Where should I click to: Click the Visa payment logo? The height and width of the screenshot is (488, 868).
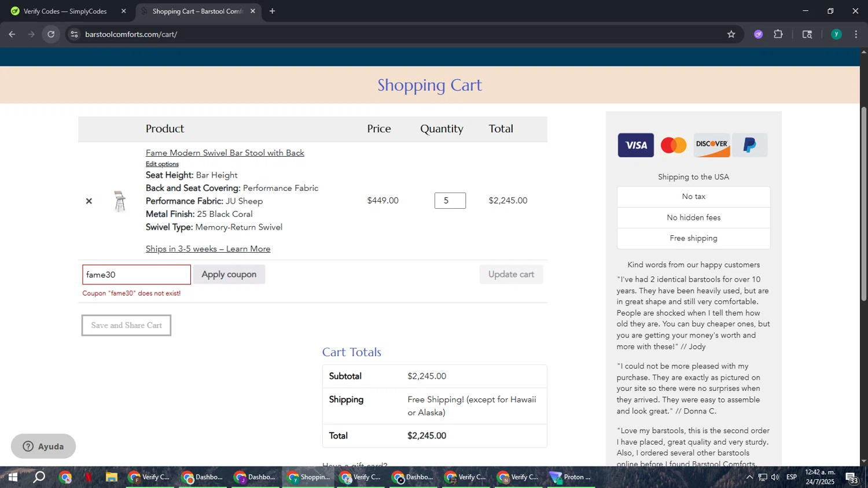tap(635, 145)
